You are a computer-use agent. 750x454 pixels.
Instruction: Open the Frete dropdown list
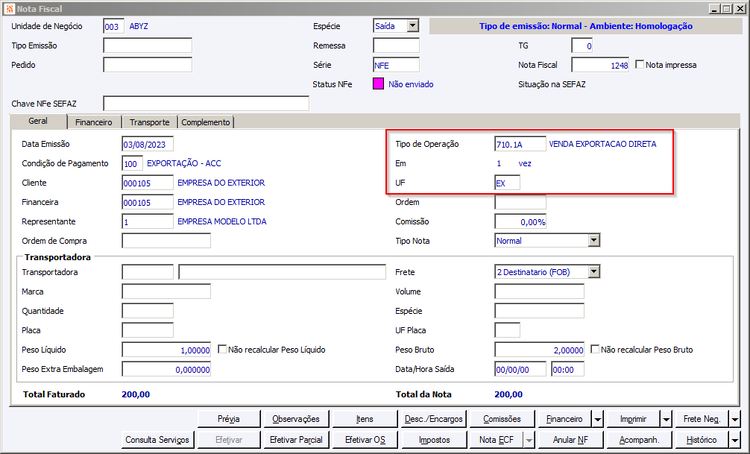[x=594, y=272]
